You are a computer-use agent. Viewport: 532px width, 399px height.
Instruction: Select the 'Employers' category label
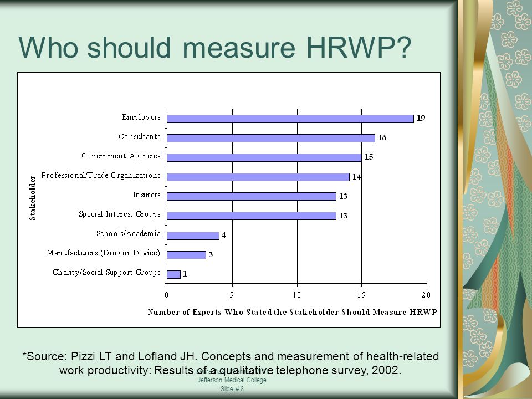click(x=141, y=117)
